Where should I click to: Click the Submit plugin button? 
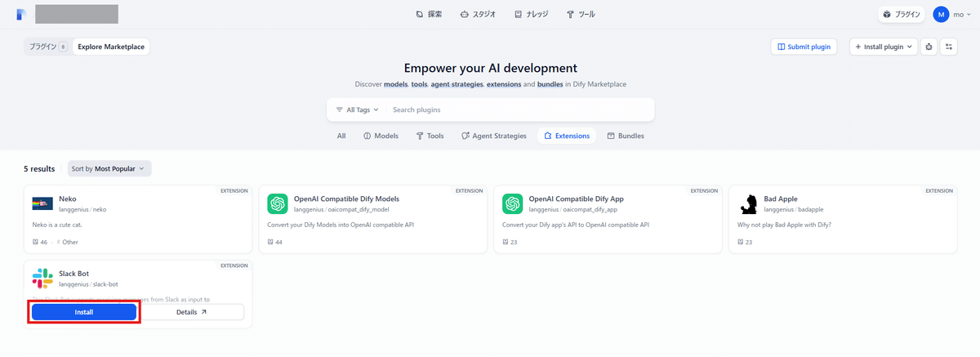(x=804, y=47)
